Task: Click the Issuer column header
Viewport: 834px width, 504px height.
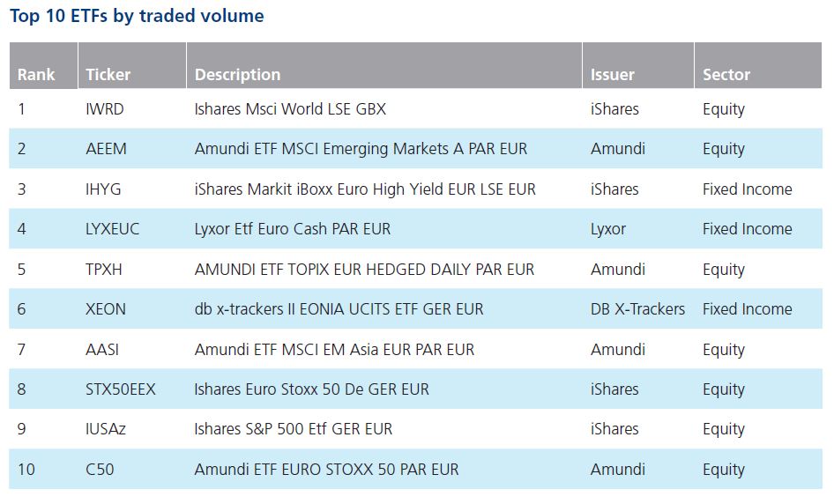Action: click(x=638, y=65)
